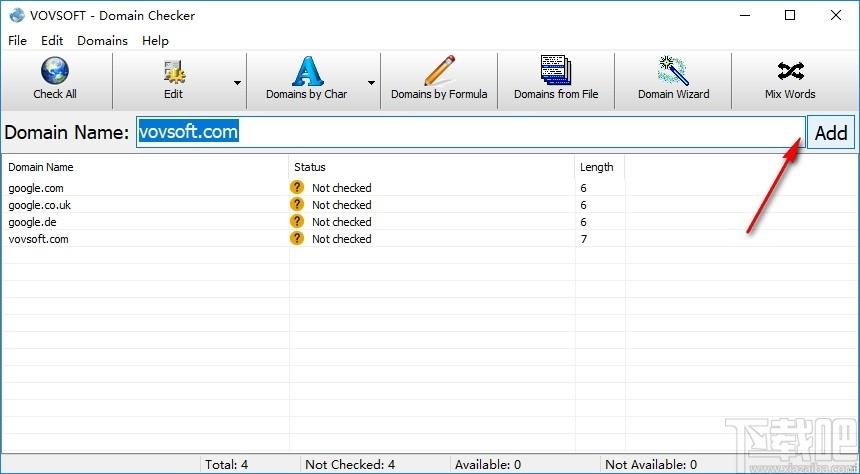Click the Check All globe icon

[x=55, y=71]
